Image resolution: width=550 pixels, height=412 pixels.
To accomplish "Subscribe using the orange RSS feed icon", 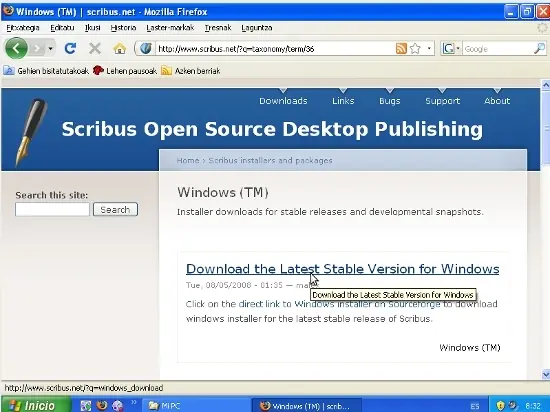I will click(x=401, y=48).
